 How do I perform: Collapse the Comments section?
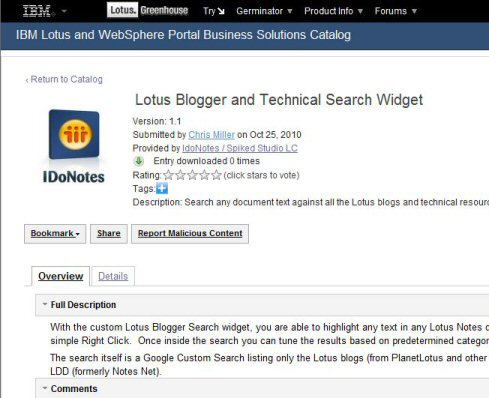pyautogui.click(x=45, y=388)
